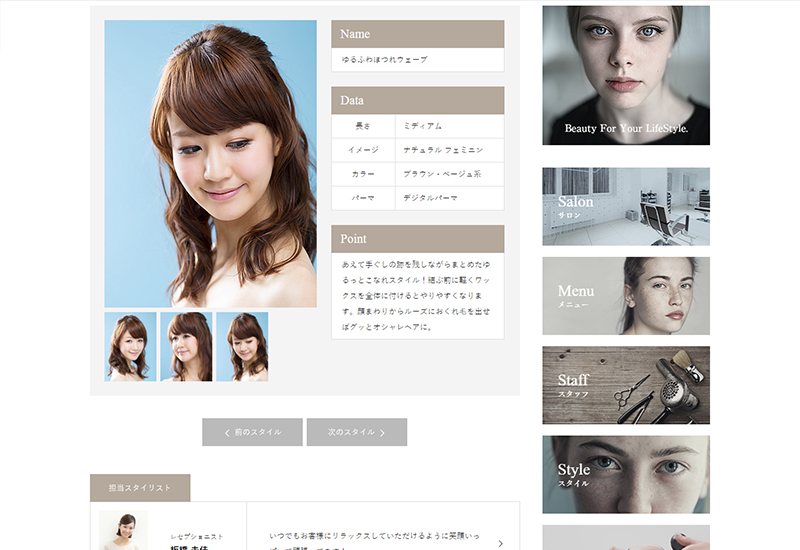Open the Style スタイル banner
Screen dimensions: 800x550
click(x=626, y=474)
